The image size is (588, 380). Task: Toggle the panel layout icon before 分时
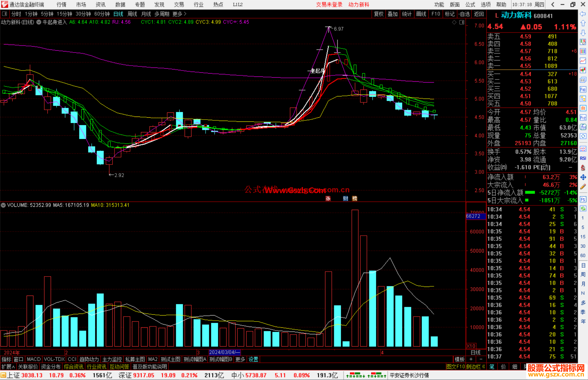4,14
